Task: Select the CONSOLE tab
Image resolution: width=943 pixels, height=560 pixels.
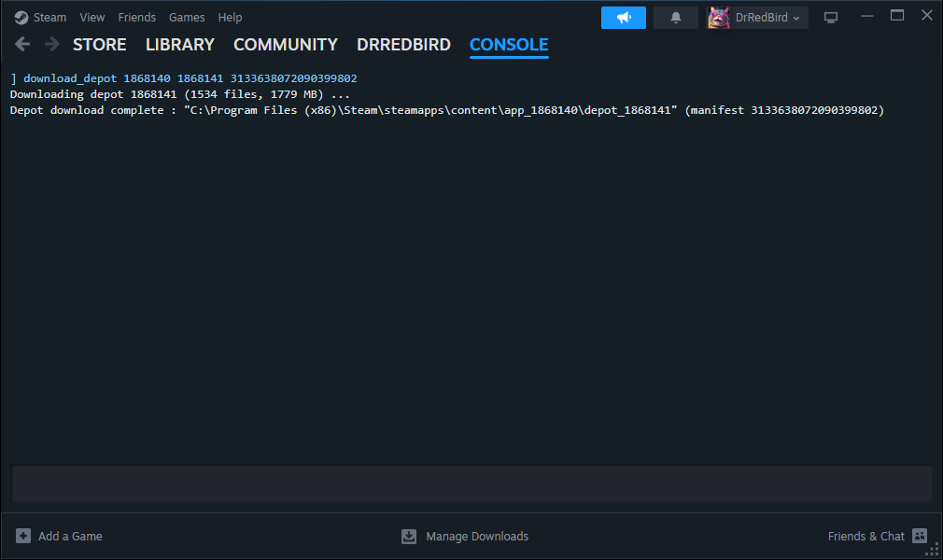Action: click(x=509, y=45)
